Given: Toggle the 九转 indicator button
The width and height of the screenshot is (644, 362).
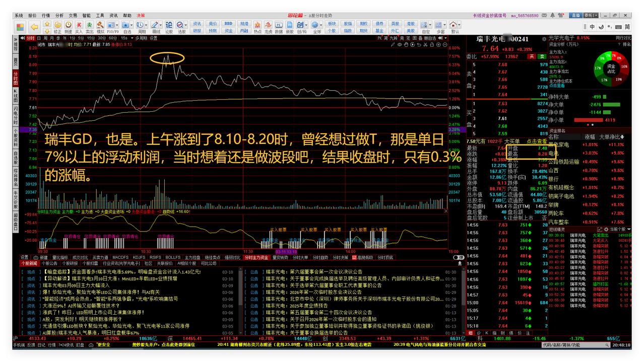Looking at the screenshot, I should click(x=394, y=38).
